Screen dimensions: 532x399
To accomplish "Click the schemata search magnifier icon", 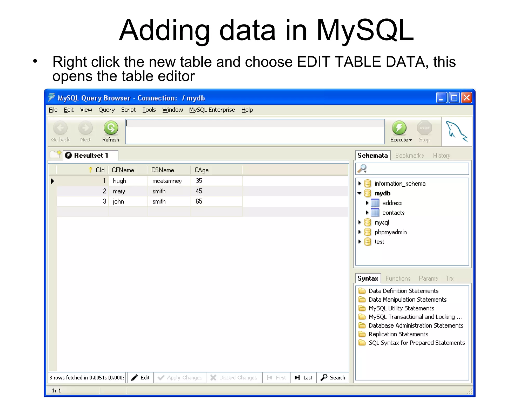I will (362, 169).
